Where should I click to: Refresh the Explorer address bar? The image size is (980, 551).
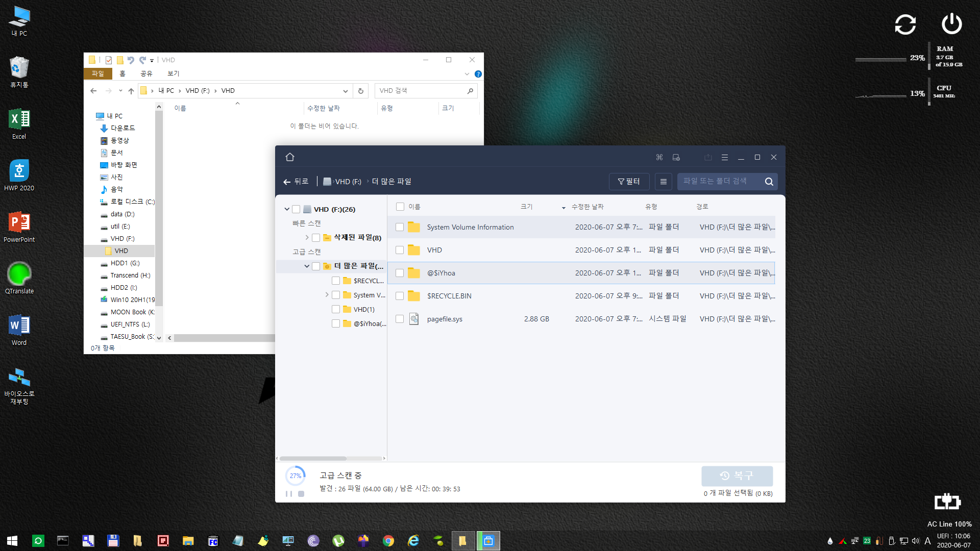[x=360, y=91]
